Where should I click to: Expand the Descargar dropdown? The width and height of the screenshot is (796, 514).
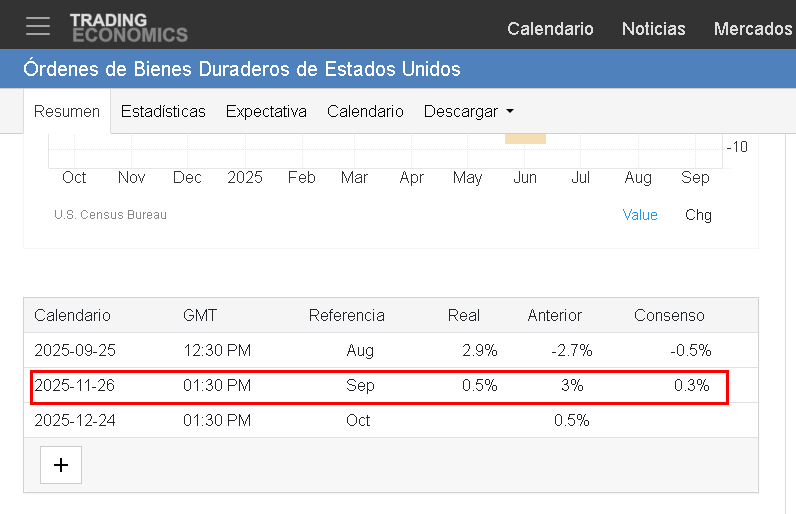468,112
